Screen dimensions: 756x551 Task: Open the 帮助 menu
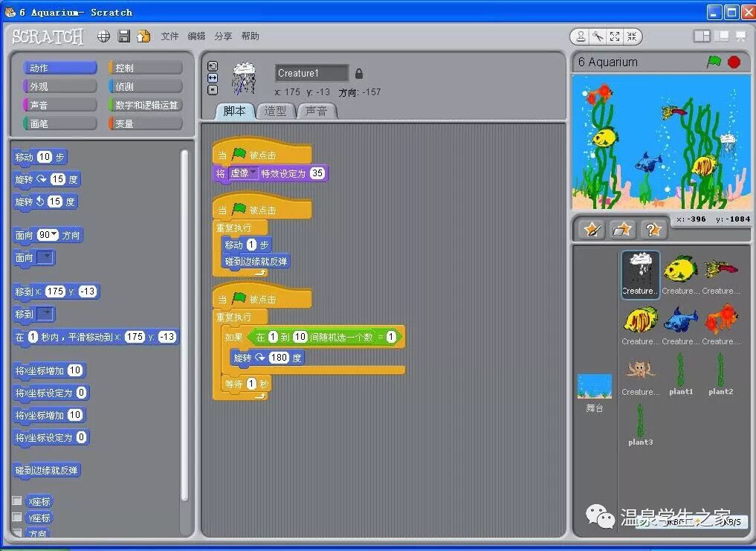(x=251, y=36)
